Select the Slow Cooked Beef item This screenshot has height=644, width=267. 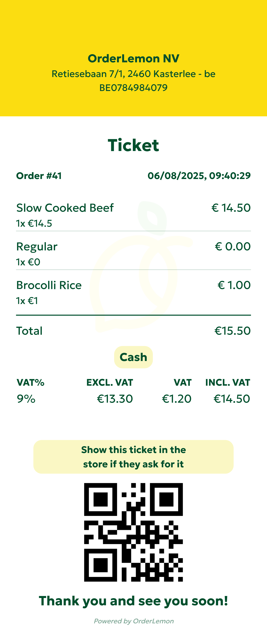pos(65,208)
